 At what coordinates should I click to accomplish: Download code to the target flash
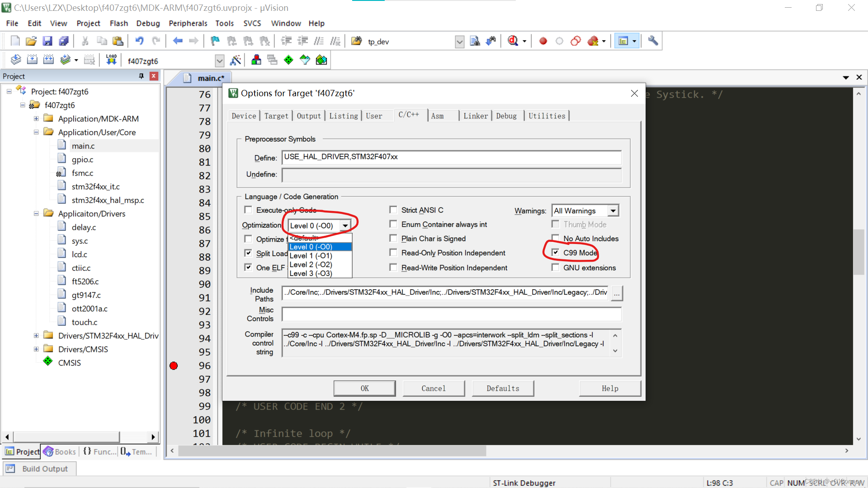tap(111, 60)
